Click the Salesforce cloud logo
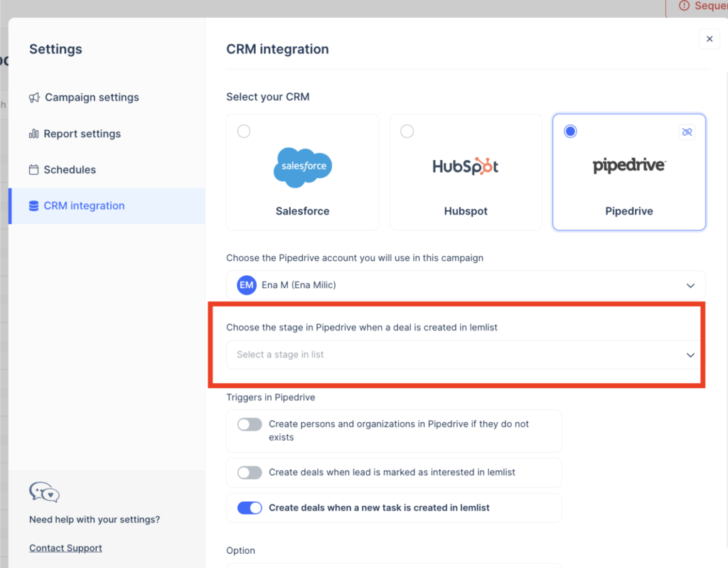The image size is (728, 568). point(303,167)
